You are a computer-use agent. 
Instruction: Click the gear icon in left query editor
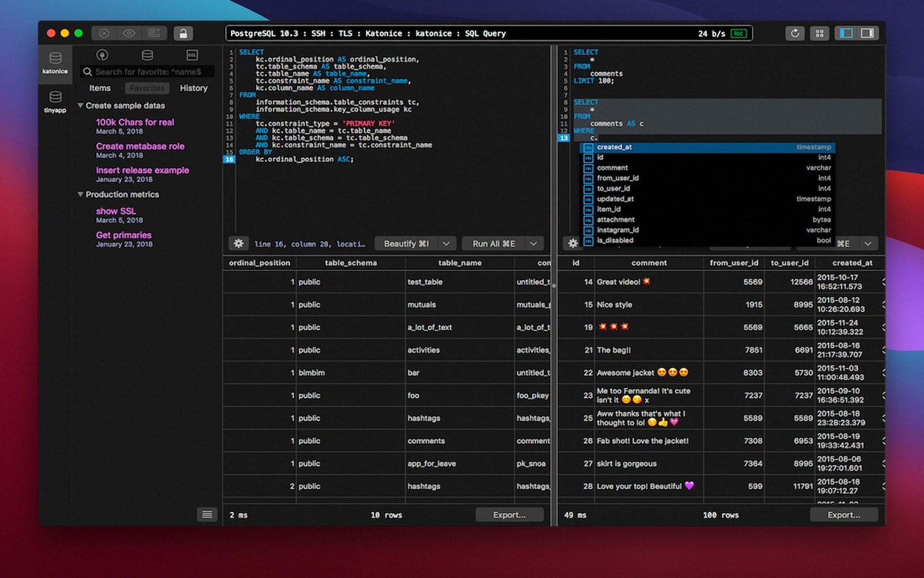[x=239, y=243]
